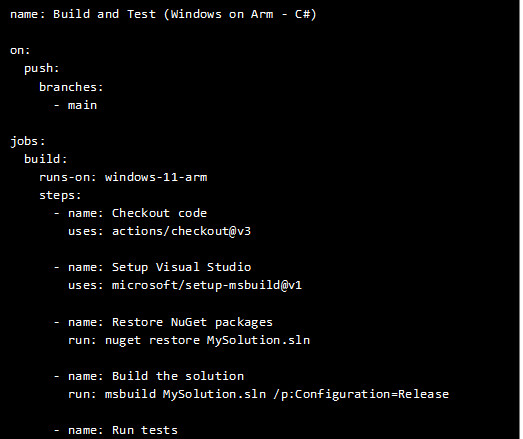523x439 pixels.
Task: Click the 'Restore NuGet packages' step name
Action: click(192, 323)
